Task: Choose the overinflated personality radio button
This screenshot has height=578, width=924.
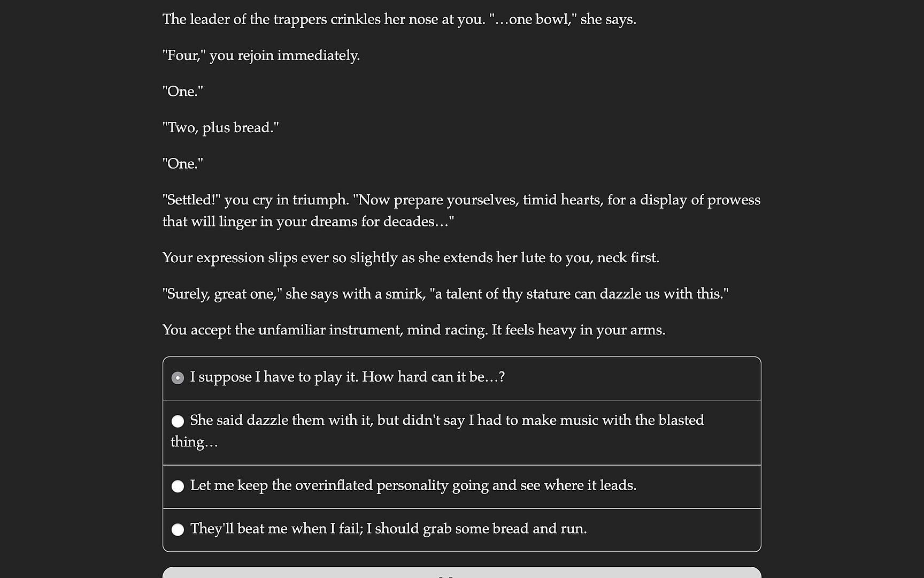Action: tap(178, 486)
